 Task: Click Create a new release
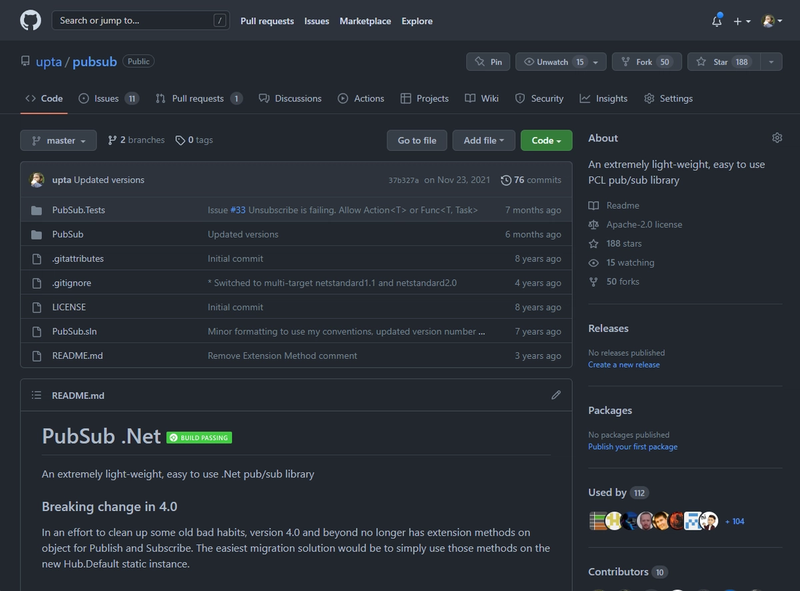pos(624,365)
